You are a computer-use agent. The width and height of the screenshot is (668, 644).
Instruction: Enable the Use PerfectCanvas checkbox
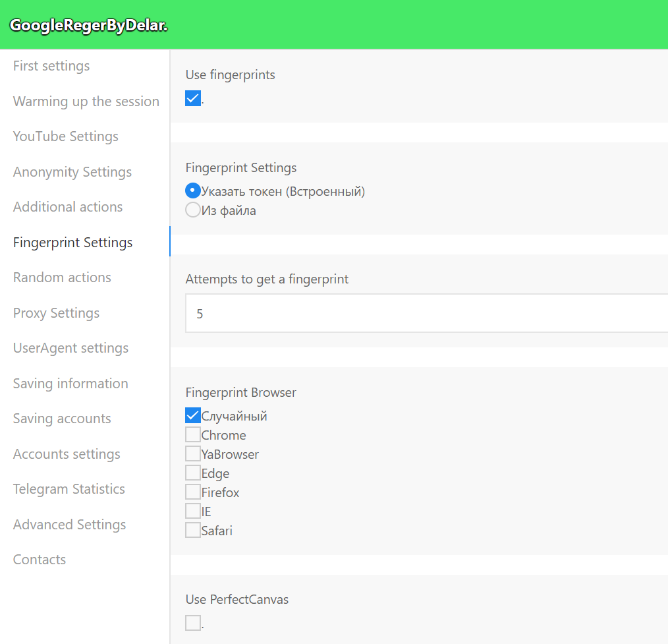pos(193,623)
